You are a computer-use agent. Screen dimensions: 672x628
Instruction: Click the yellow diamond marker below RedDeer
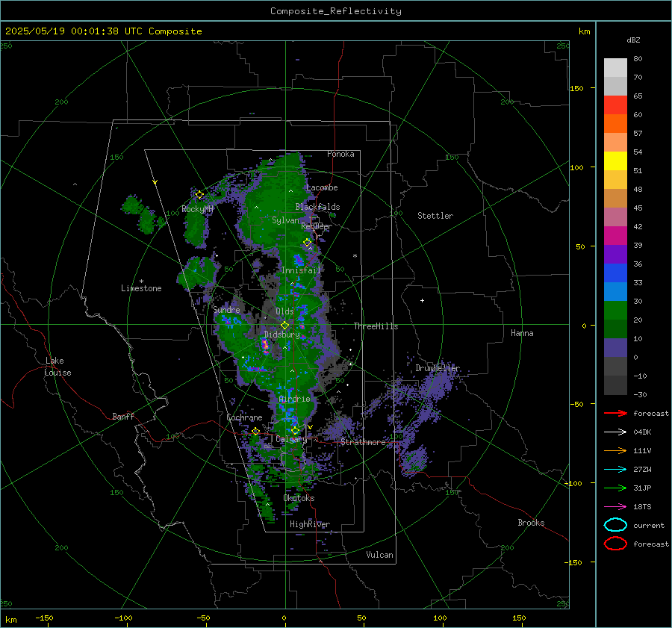307,243
